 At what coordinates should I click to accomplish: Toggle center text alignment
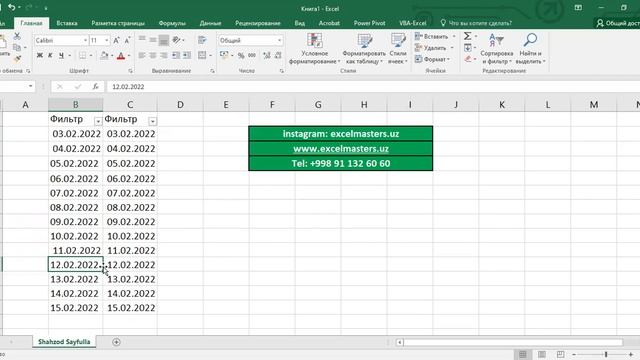click(153, 56)
